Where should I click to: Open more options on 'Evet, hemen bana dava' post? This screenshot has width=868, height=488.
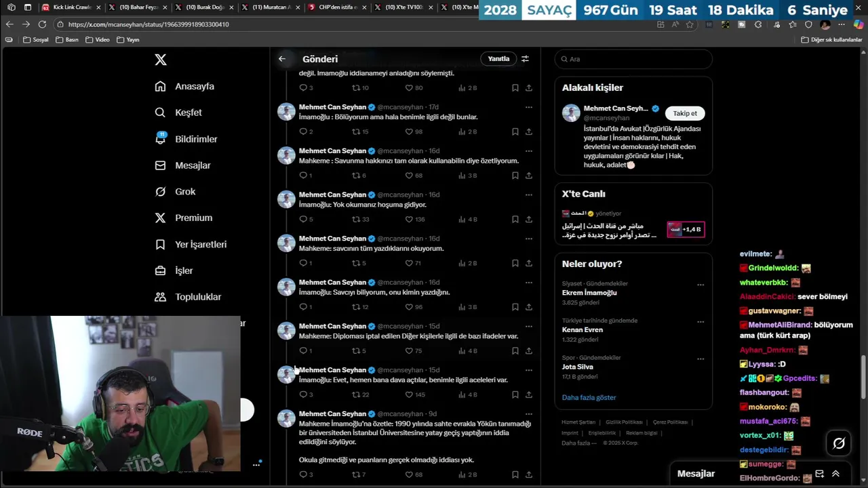tap(529, 370)
